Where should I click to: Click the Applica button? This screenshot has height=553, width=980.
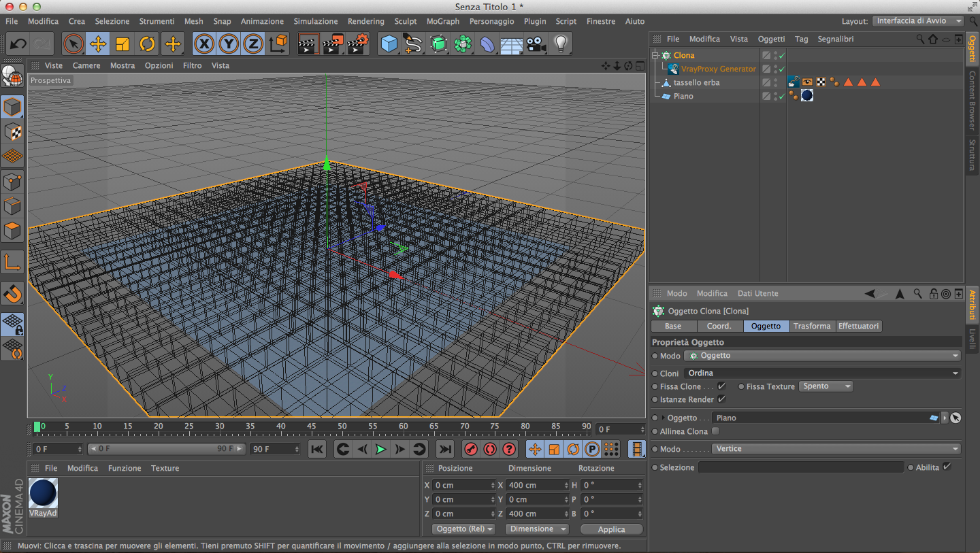611,529
